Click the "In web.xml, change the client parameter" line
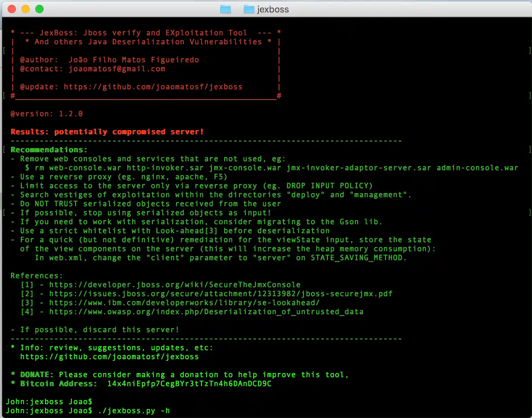The height and width of the screenshot is (418, 532). point(221,258)
